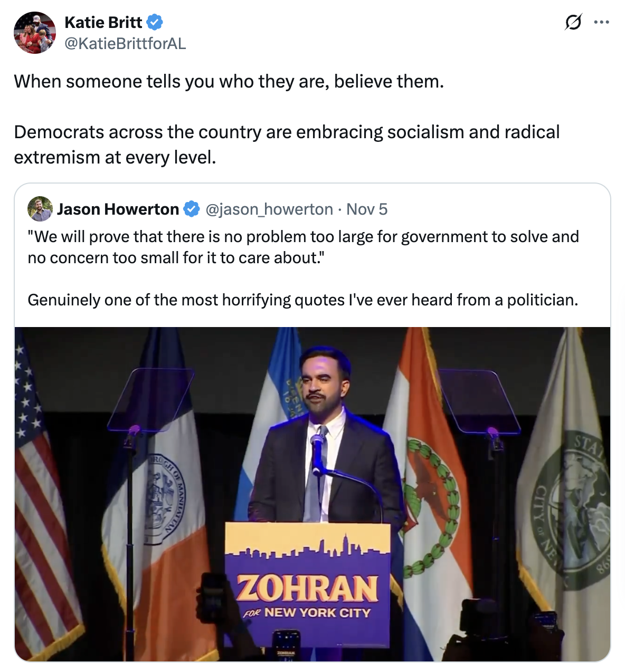The width and height of the screenshot is (625, 672).
Task: Click the Nov 5 timestamp
Action: click(367, 209)
